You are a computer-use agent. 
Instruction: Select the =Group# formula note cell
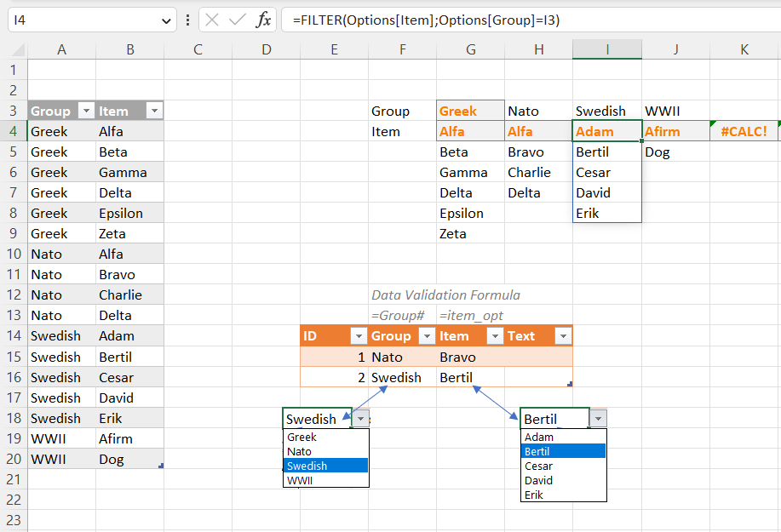coord(403,315)
